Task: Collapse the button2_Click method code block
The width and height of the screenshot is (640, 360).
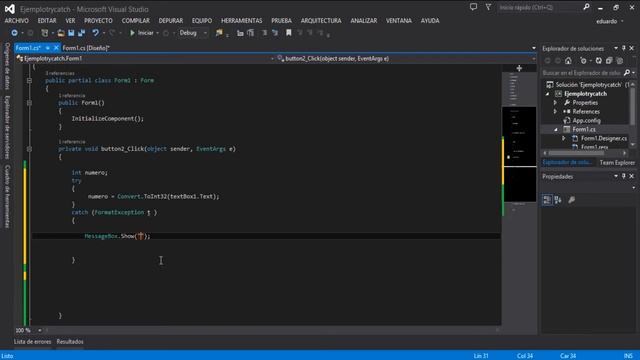Action: [x=29, y=149]
